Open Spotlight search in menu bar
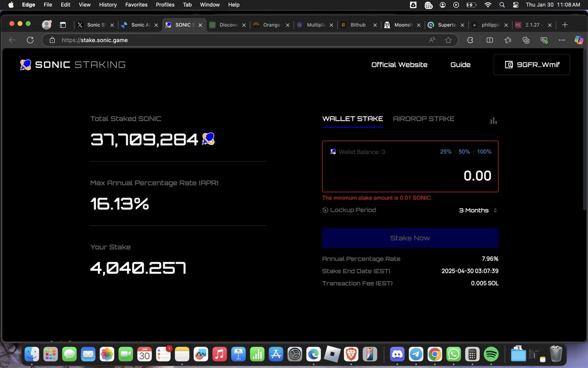 click(502, 4)
